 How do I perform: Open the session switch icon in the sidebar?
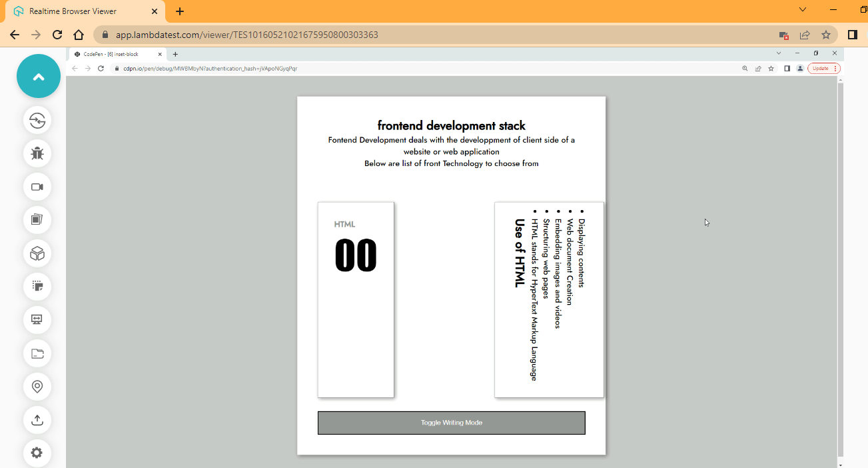tap(37, 120)
